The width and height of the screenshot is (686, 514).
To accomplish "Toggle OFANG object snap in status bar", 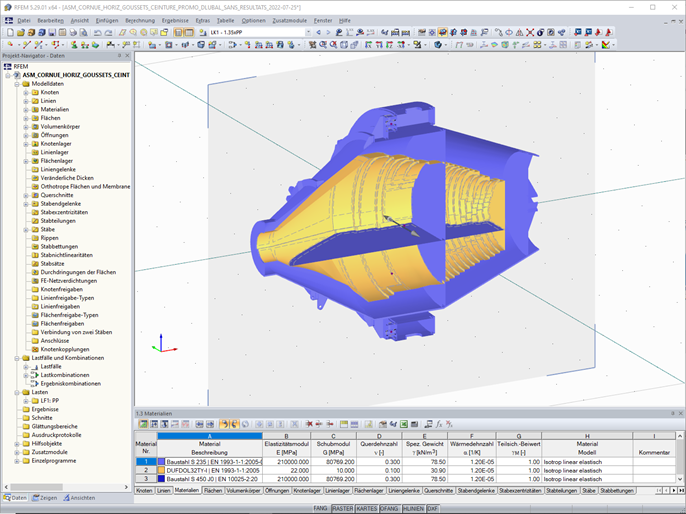I will click(x=389, y=508).
